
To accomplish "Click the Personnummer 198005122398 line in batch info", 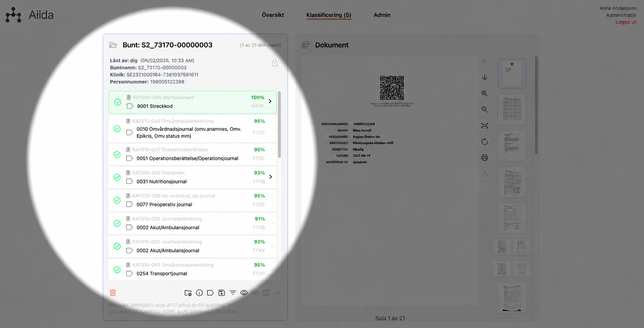I will click(x=147, y=82).
